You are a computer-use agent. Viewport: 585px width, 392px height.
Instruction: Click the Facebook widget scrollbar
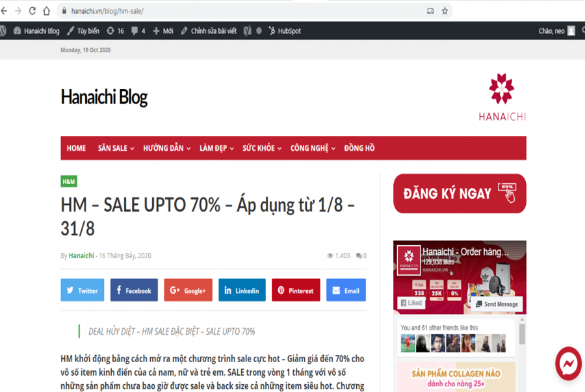[522, 333]
